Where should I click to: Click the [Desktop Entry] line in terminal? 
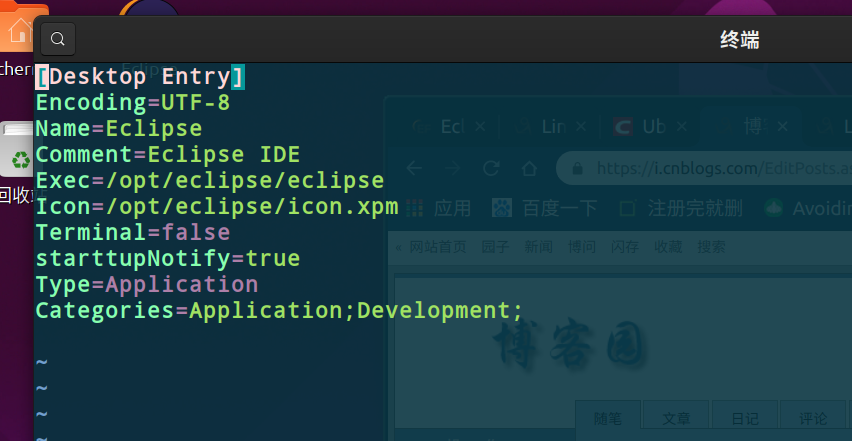[x=140, y=77]
